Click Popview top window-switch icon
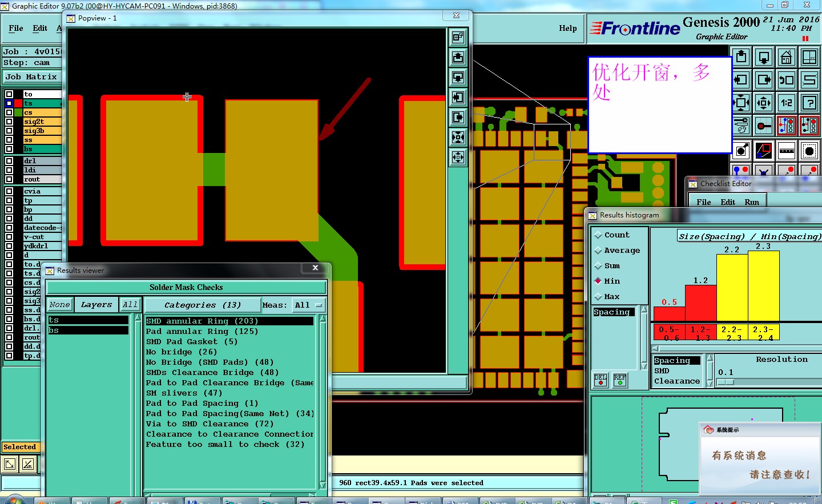Screen dimensions: 822x504 (458, 38)
